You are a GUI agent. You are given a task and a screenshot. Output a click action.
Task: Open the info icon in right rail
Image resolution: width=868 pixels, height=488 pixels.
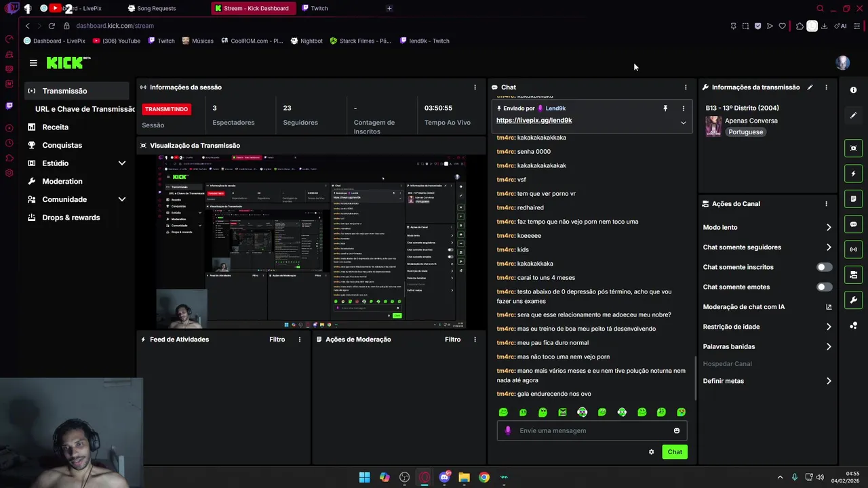tap(853, 90)
